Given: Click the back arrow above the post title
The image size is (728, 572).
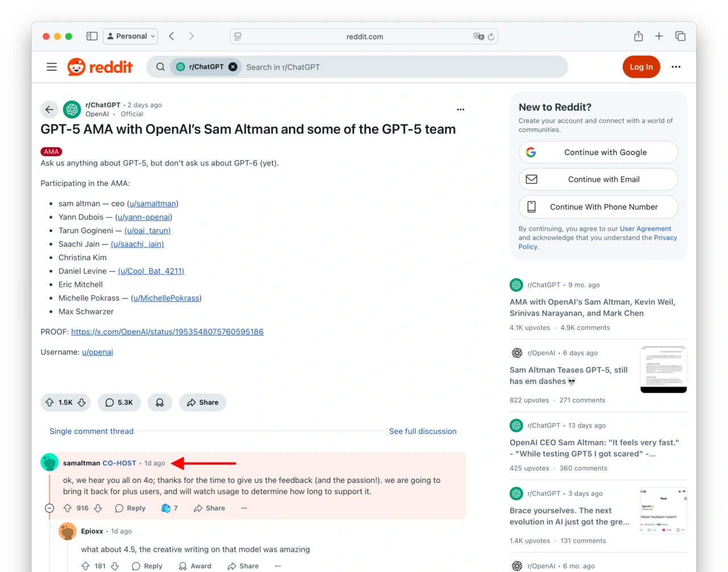Looking at the screenshot, I should click(x=49, y=109).
